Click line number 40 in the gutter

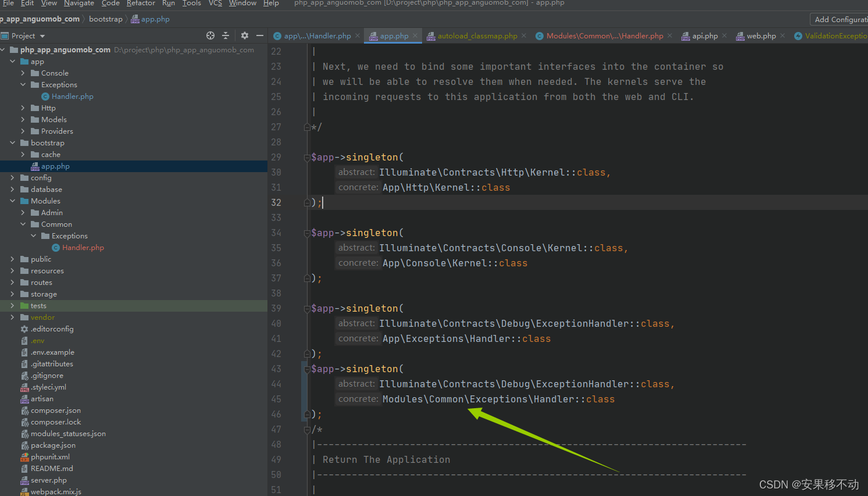pyautogui.click(x=277, y=323)
